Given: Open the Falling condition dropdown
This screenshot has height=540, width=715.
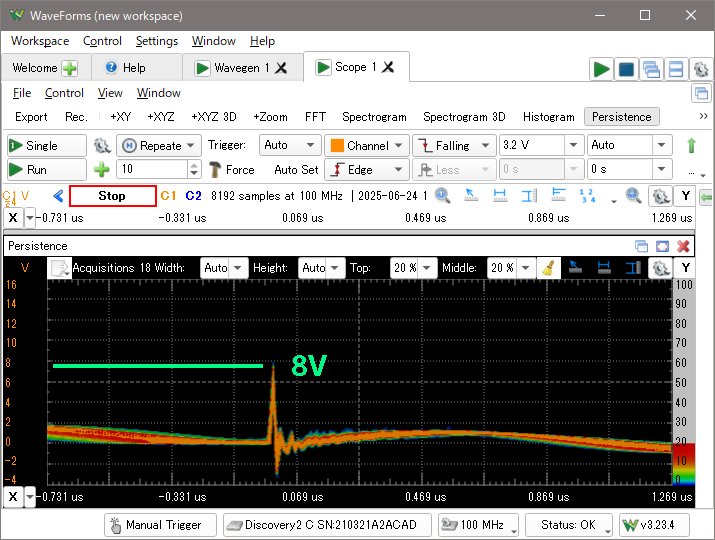Looking at the screenshot, I should (454, 146).
